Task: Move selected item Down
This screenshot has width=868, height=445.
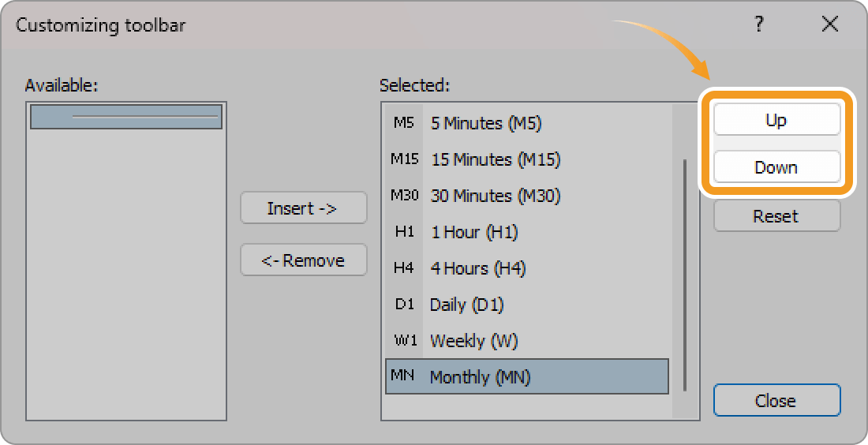Action: point(776,166)
